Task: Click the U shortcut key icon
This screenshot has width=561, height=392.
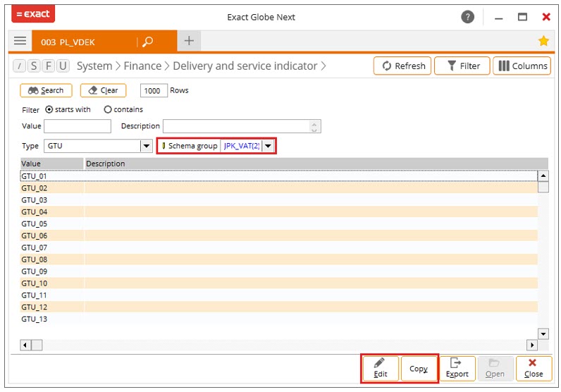Action: (63, 66)
